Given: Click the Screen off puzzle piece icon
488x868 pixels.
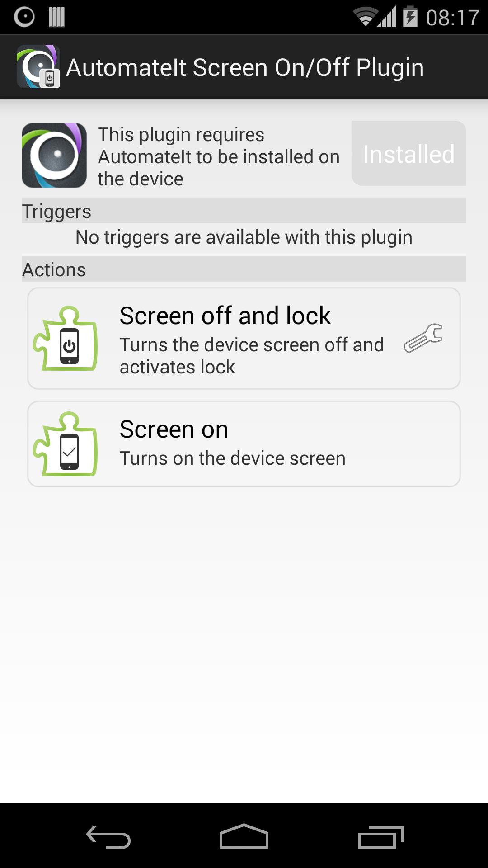Looking at the screenshot, I should pyautogui.click(x=66, y=338).
